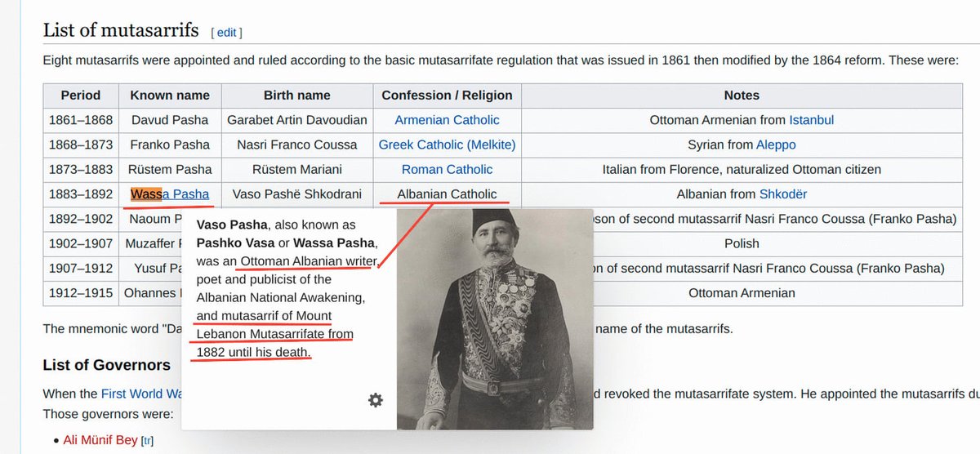Click the 1912–1915 period cell
Image resolution: width=980 pixels, height=454 pixels.
81,292
